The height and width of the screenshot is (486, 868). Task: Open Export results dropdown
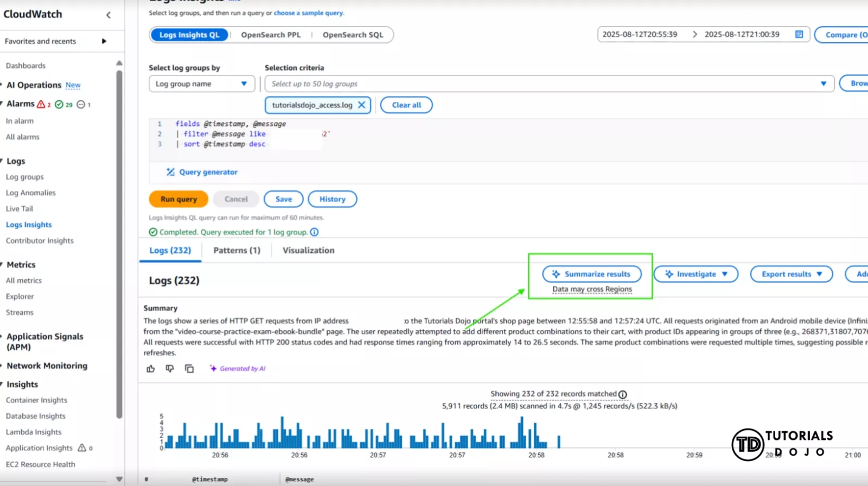(792, 274)
